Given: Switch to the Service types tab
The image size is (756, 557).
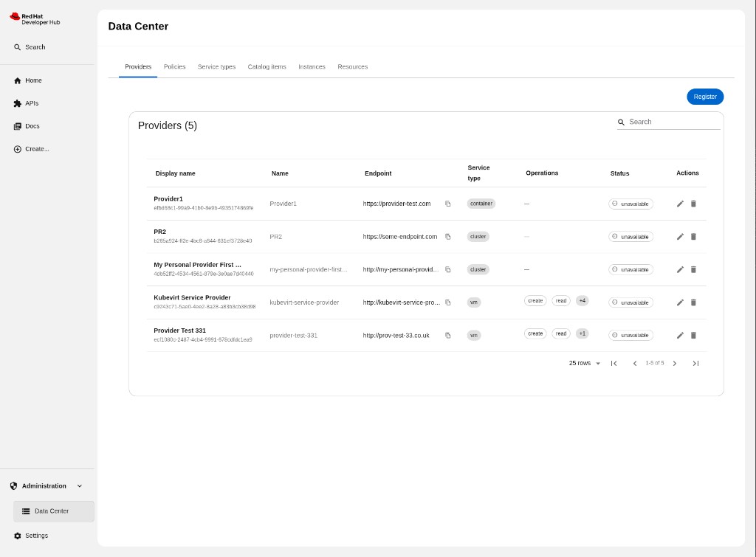Looking at the screenshot, I should pos(216,67).
